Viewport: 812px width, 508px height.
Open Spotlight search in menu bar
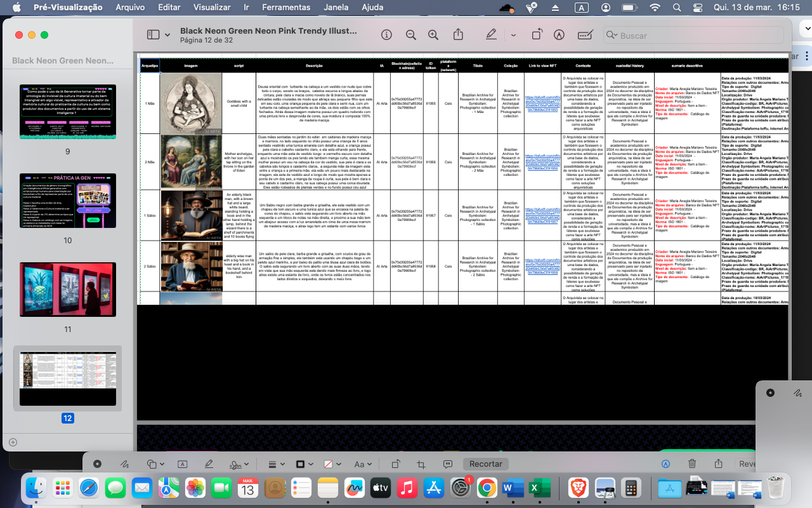tap(677, 8)
